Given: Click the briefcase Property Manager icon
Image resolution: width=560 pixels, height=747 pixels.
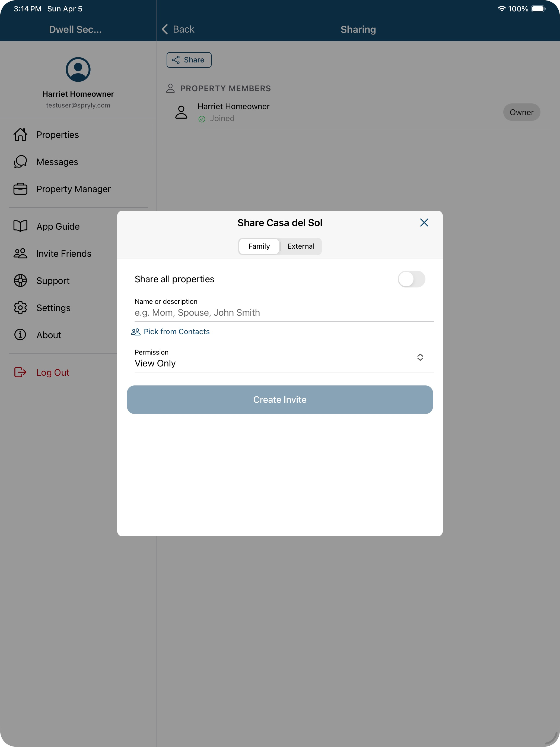Looking at the screenshot, I should (x=20, y=189).
